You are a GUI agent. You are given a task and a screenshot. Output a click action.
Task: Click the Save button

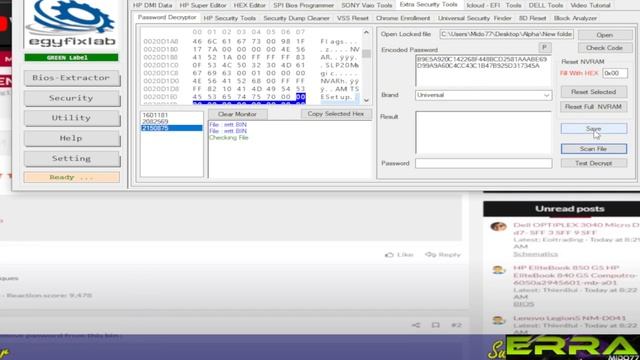(x=593, y=129)
